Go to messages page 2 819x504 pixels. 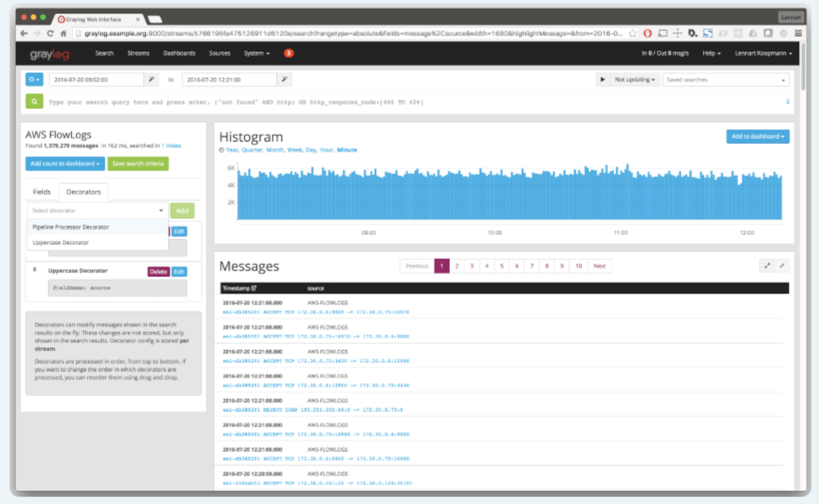[x=457, y=266]
